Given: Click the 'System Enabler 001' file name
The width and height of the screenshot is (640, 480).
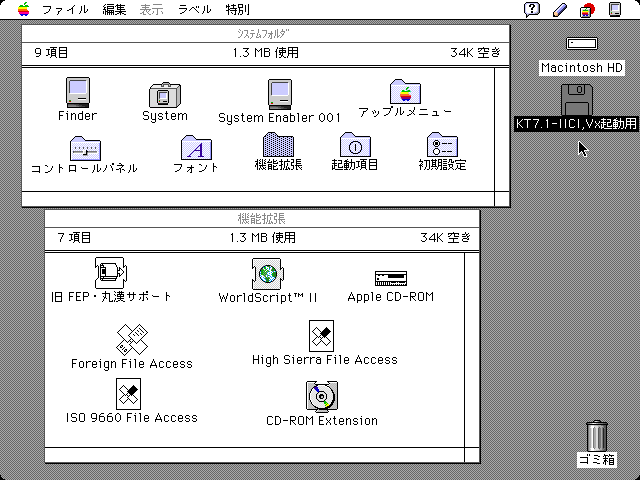Looking at the screenshot, I should (x=280, y=118).
